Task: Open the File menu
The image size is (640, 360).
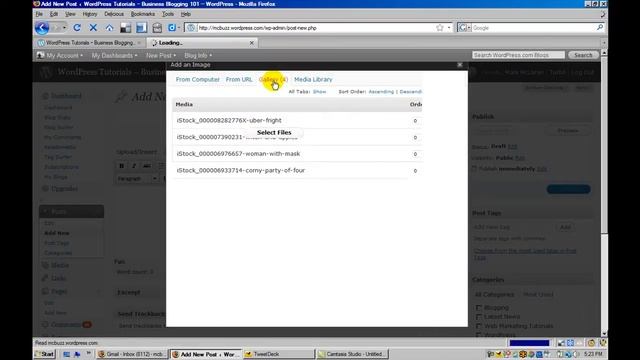Action: coord(39,14)
